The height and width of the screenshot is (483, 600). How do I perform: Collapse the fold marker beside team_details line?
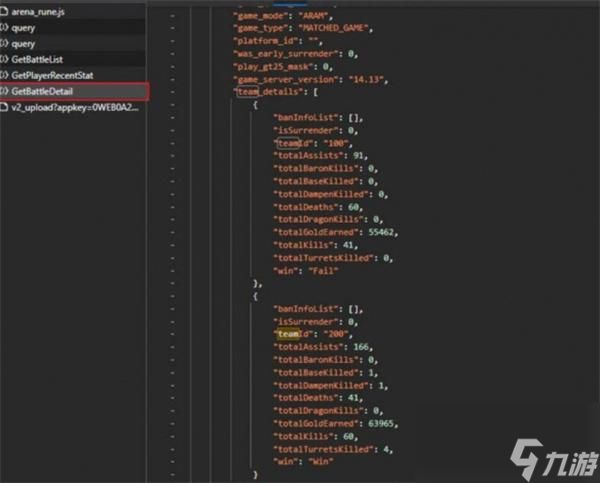tap(173, 92)
